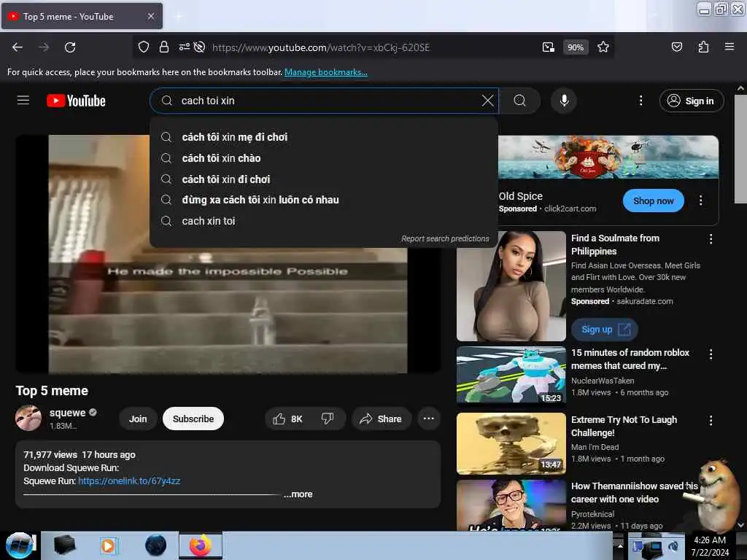Open the onelink.to/67y4zz link
This screenshot has height=560, width=747.
pyautogui.click(x=129, y=481)
